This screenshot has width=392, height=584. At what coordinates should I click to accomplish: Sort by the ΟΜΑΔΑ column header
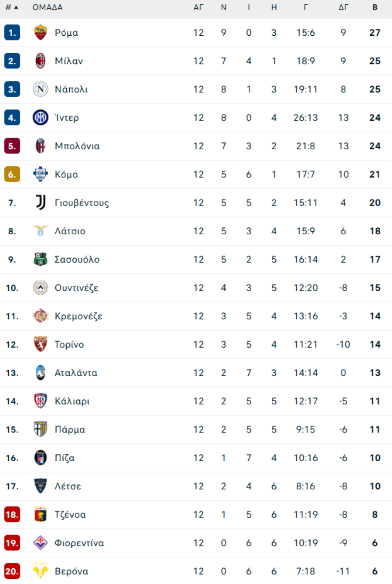[x=47, y=7]
